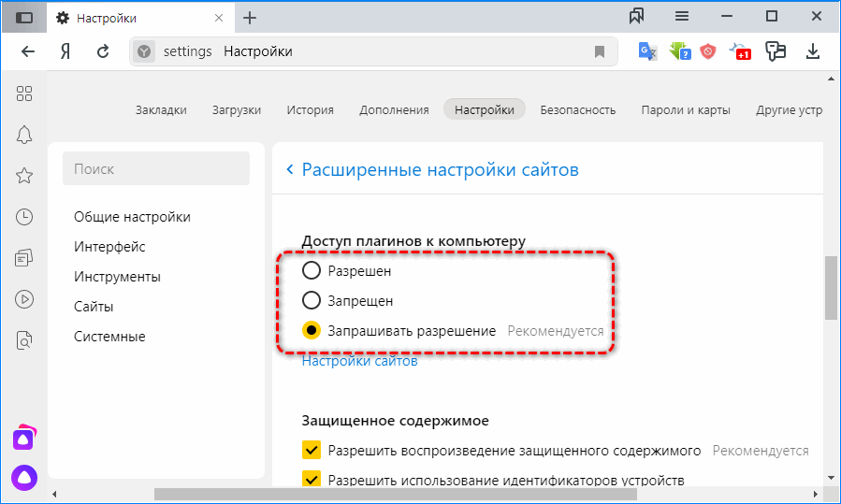This screenshot has width=841, height=504.
Task: Open the bookmarks manager icon in the title bar
Action: pos(637,16)
